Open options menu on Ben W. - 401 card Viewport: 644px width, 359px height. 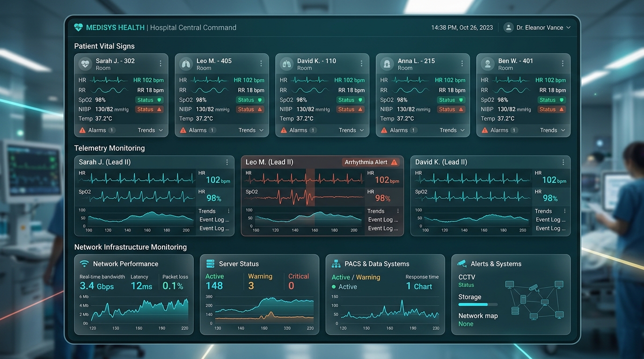click(563, 64)
